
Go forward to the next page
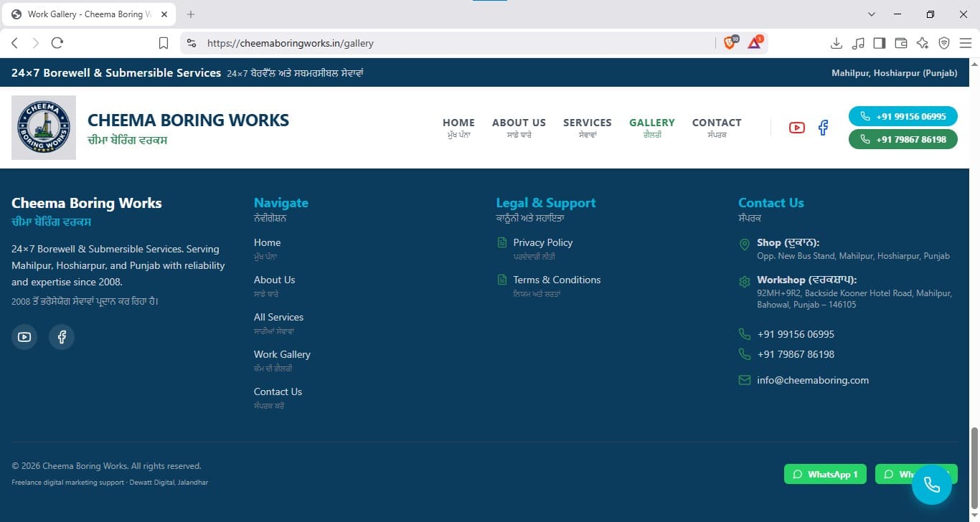point(36,43)
